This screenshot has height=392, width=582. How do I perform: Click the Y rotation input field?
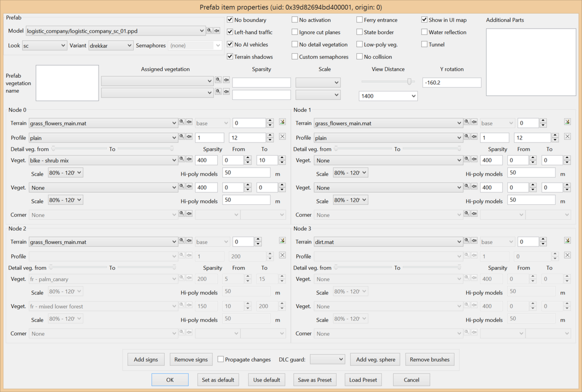[x=452, y=82]
